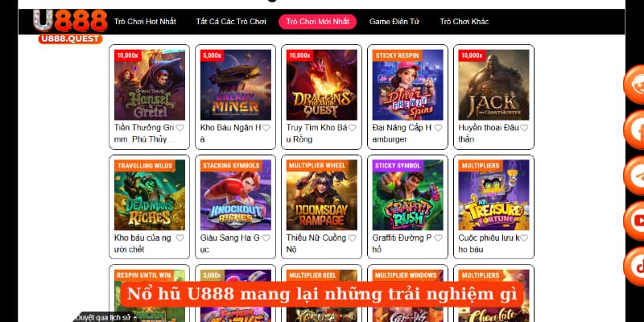Mark Doomsday Rampage as favorite
Viewport: 644px width, 322px height.
[x=352, y=237]
